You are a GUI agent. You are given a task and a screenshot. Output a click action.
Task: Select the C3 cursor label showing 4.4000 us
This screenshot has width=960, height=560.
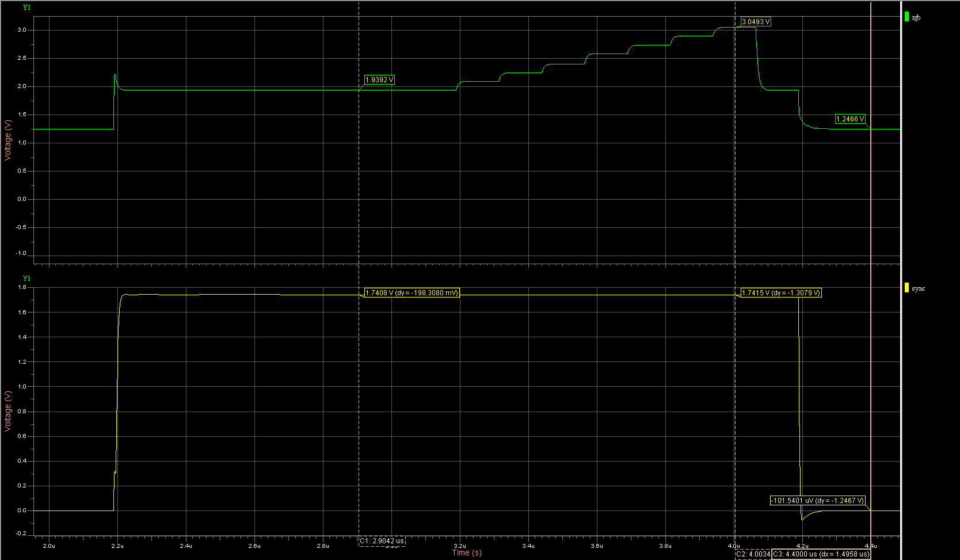[x=821, y=554]
